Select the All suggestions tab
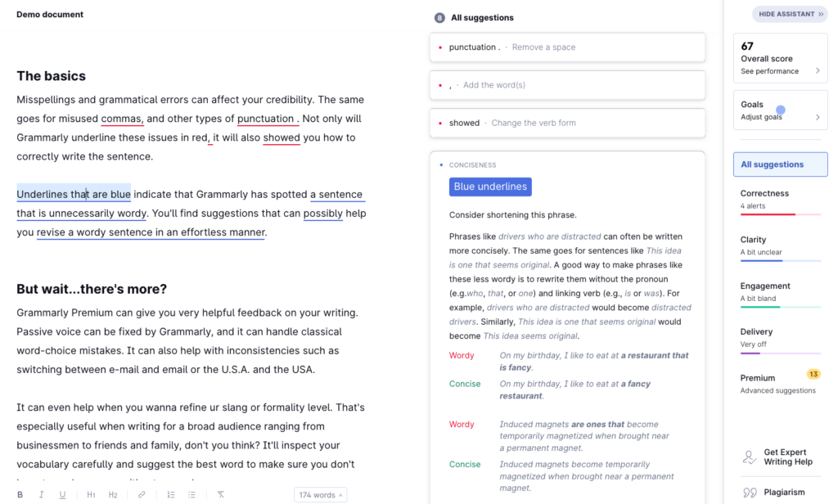This screenshot has width=838, height=504. click(781, 164)
